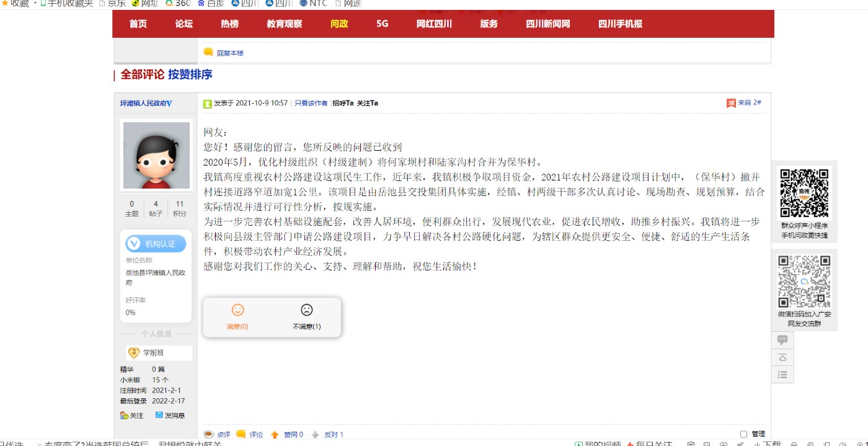Click the 群众呼声小程序 QR code
This screenshot has height=446, width=868.
(804, 194)
